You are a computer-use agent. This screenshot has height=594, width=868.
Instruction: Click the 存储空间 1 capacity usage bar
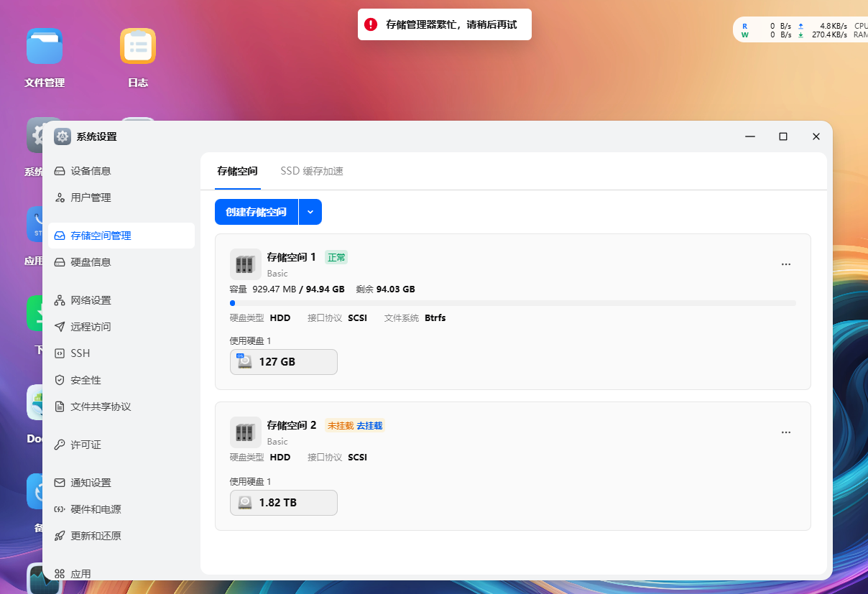(x=512, y=303)
